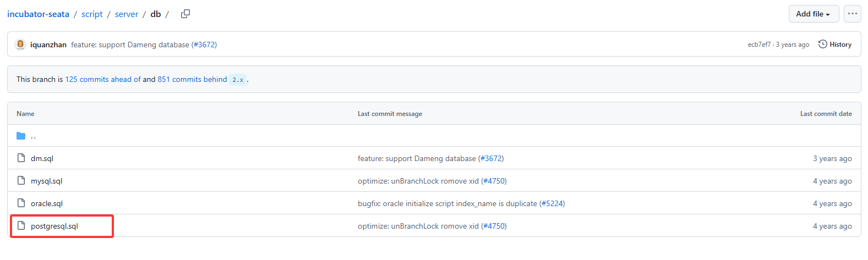Screen dimensions: 868x260
Task: Go to incubator-seata repository root
Action: click(38, 14)
